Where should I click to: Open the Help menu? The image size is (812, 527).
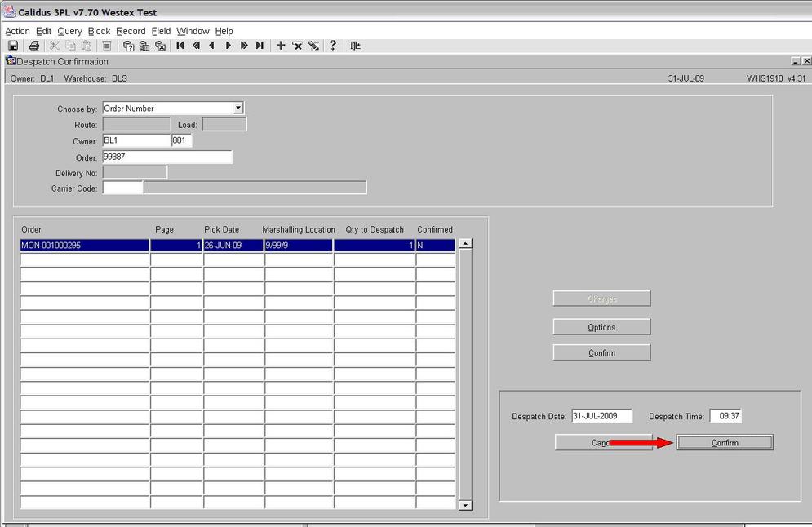(224, 31)
